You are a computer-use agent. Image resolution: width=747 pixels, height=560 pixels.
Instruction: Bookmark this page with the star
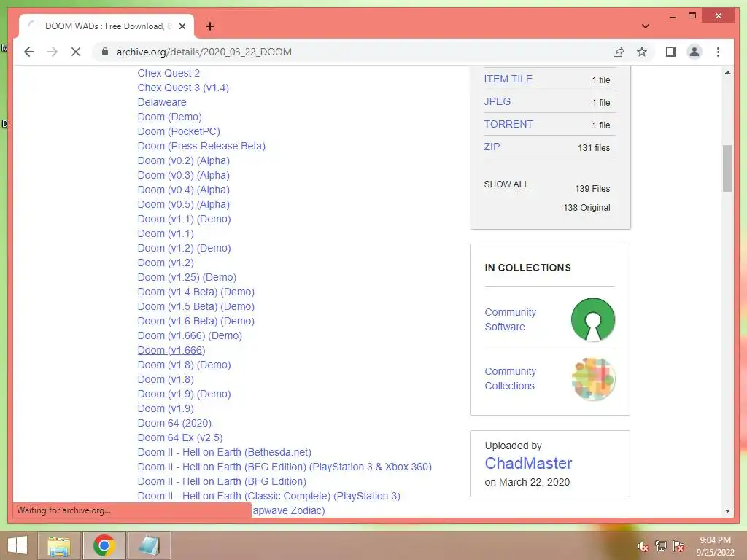642,52
